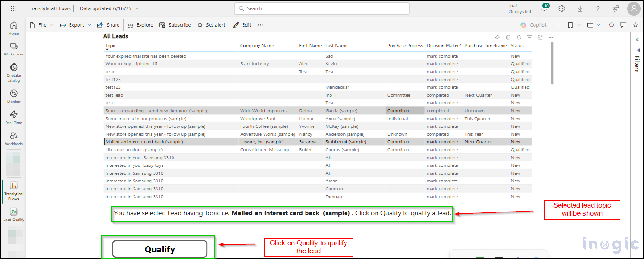Sort by the Topic column header
Screen dimensions: 644x259
tap(111, 46)
